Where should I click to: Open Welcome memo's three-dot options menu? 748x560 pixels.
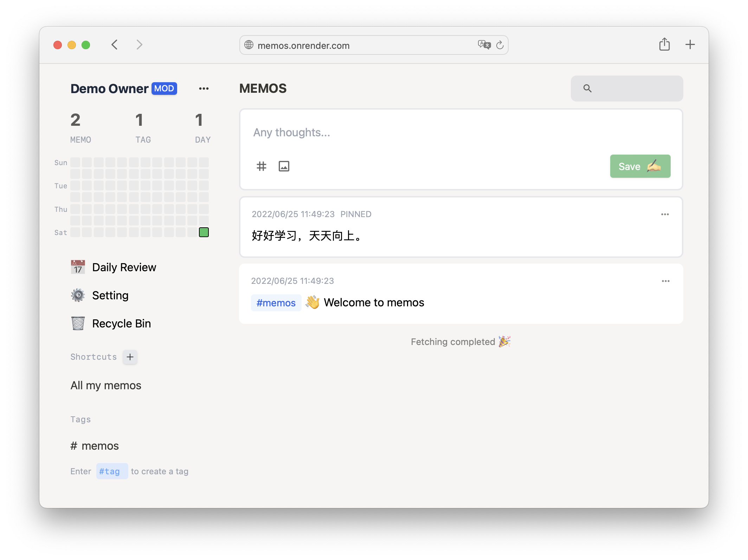point(665,281)
